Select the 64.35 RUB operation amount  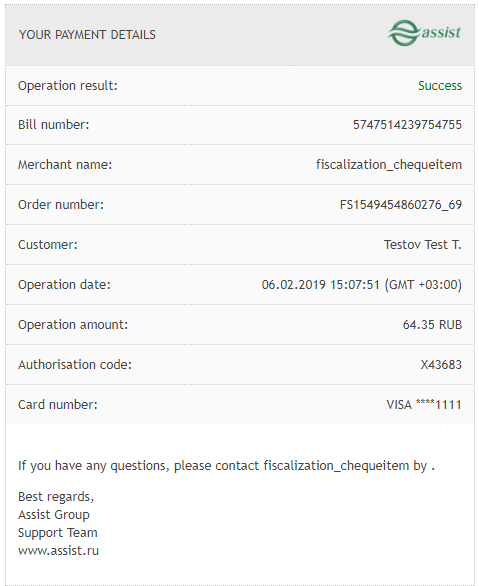[432, 324]
